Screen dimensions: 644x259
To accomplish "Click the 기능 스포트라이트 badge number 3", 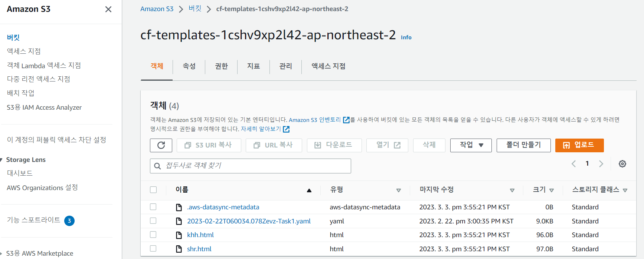I will (69, 221).
